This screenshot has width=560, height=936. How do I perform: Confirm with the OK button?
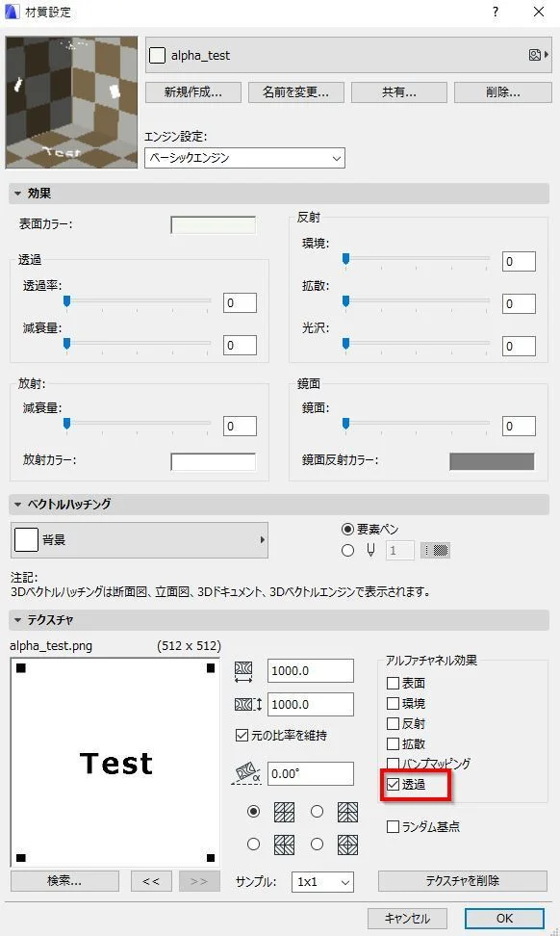(504, 918)
